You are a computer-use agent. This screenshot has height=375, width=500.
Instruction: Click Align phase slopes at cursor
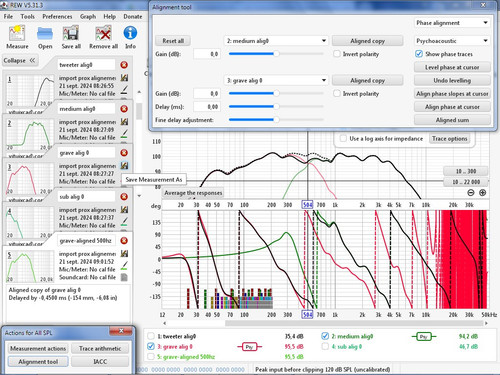pos(452,94)
